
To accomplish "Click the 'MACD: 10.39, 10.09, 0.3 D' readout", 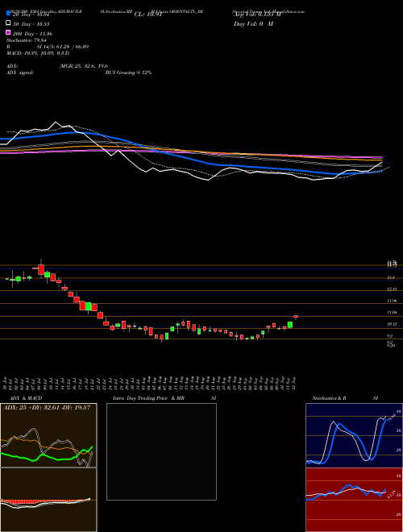I will pos(38,53).
